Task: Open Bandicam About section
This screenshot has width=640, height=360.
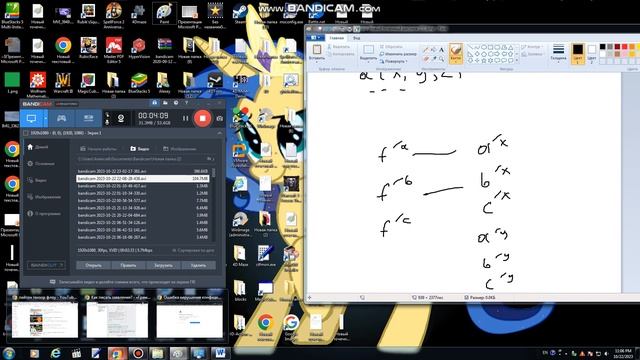Action: pyautogui.click(x=44, y=213)
